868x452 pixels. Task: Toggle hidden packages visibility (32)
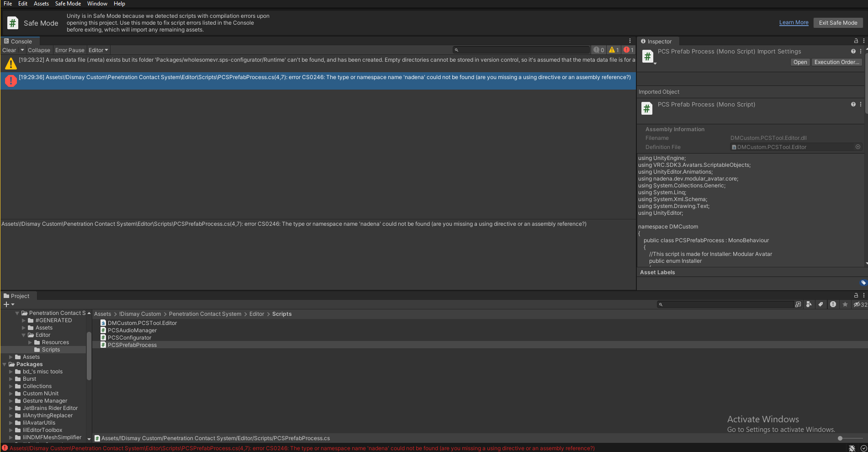click(860, 304)
